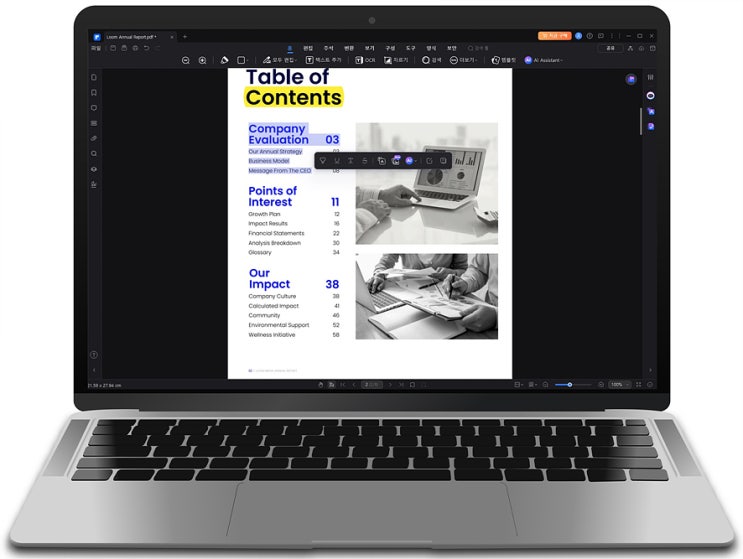Image resolution: width=743 pixels, height=559 pixels.
Task: Click the help question mark in left sidebar
Action: coord(94,355)
